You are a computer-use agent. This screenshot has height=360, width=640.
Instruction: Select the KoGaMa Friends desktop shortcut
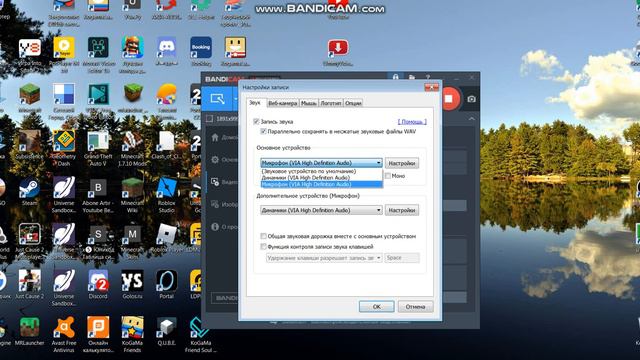[x=132, y=335]
